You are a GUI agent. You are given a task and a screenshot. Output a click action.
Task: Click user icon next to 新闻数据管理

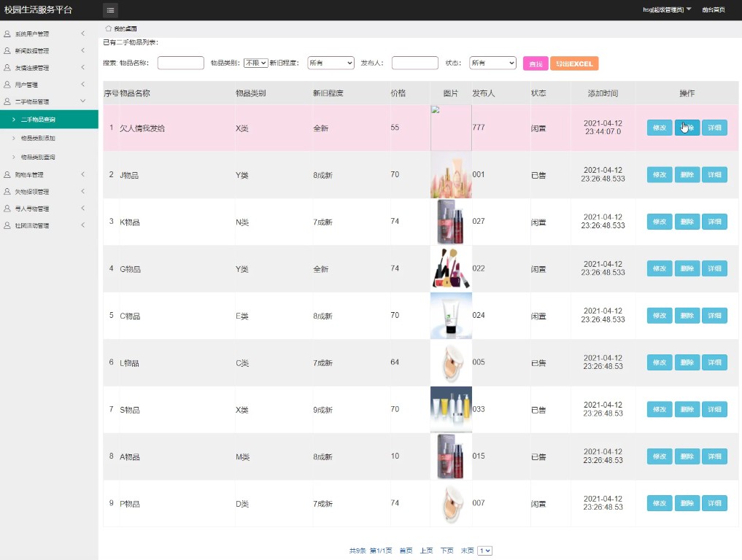(x=7, y=50)
